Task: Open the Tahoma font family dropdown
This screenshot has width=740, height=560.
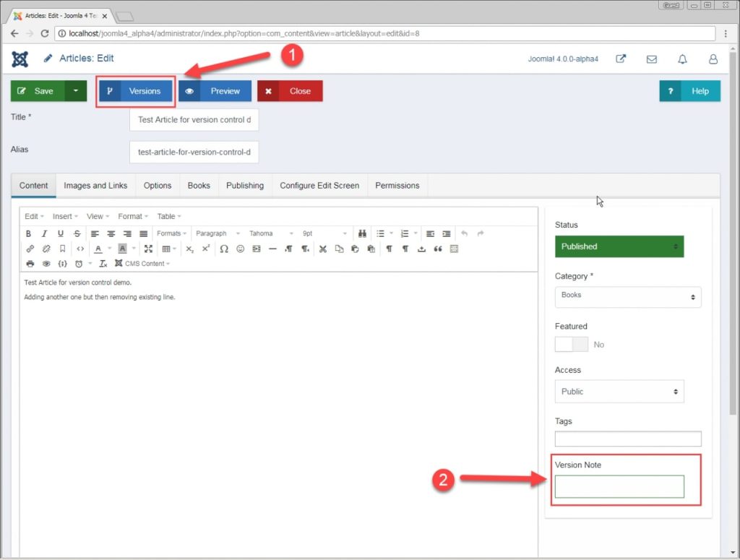Action: tap(271, 233)
